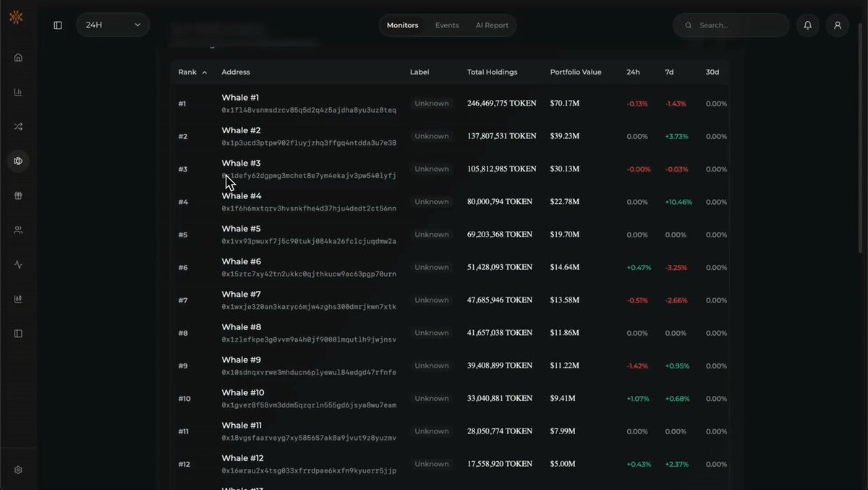Switch to the Monitors tab

point(402,25)
